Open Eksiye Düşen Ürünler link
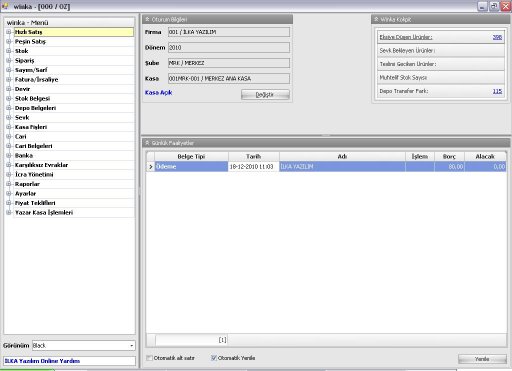This screenshot has height=371, width=512. (x=406, y=37)
